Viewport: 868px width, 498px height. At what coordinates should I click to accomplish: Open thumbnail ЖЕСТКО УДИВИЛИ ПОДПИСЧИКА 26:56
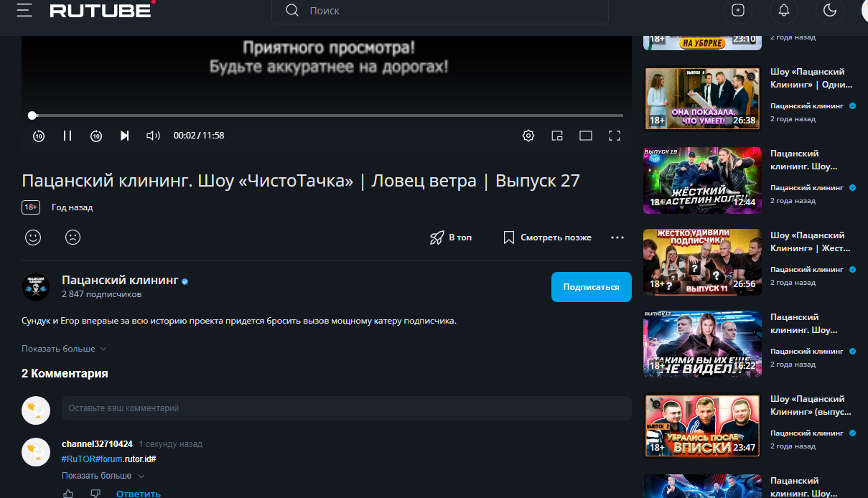pyautogui.click(x=703, y=263)
